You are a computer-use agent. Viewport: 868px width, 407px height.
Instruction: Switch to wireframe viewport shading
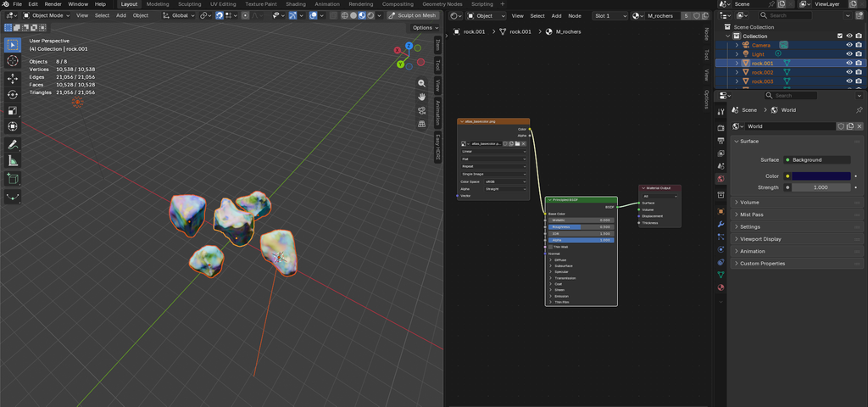344,15
